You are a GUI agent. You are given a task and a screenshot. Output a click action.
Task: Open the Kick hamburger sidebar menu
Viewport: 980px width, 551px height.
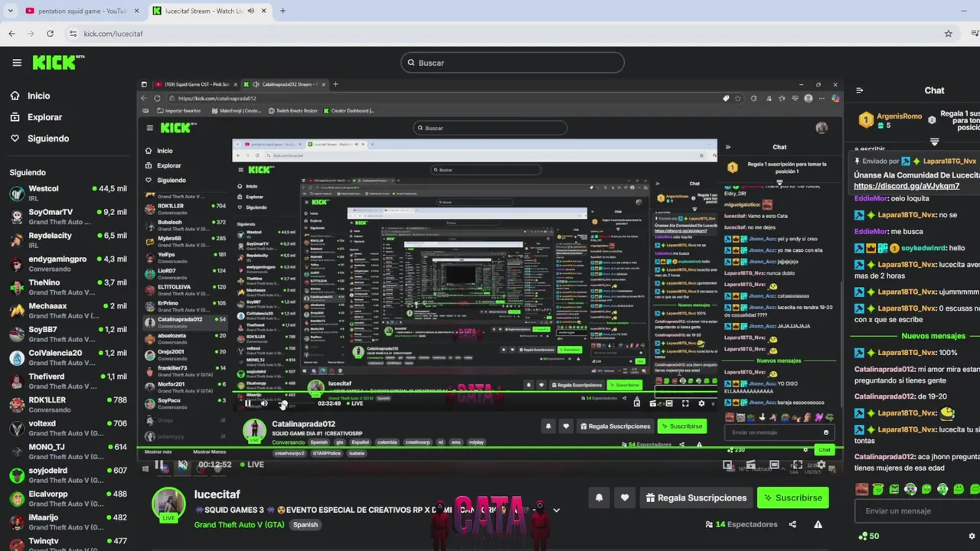point(17,63)
